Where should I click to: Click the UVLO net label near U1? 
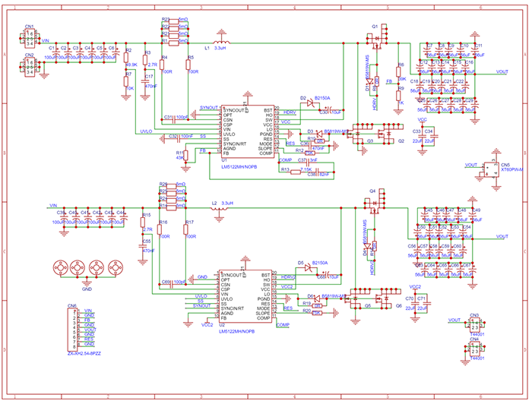point(146,131)
